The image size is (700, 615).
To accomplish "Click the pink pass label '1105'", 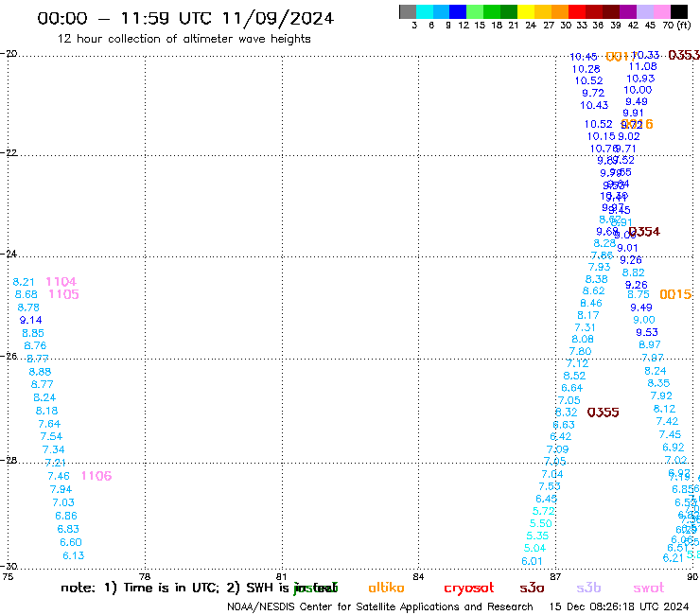I will tap(63, 294).
